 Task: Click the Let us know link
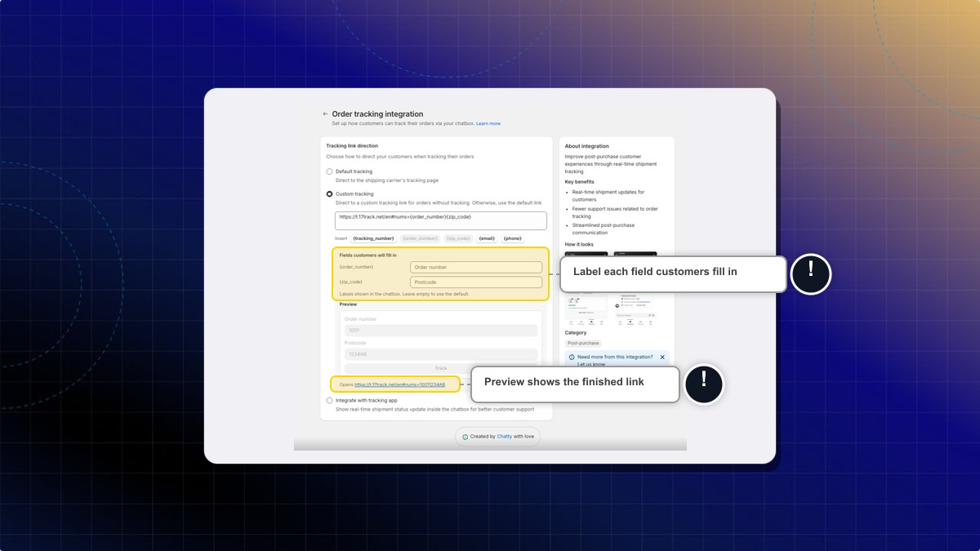click(x=591, y=365)
